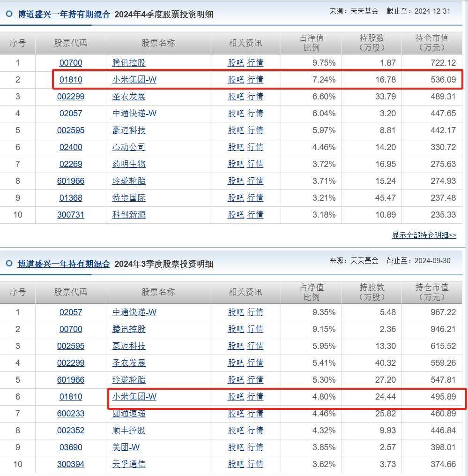
Task: Open 小米集团-W name in Q3 table
Action: [x=134, y=397]
